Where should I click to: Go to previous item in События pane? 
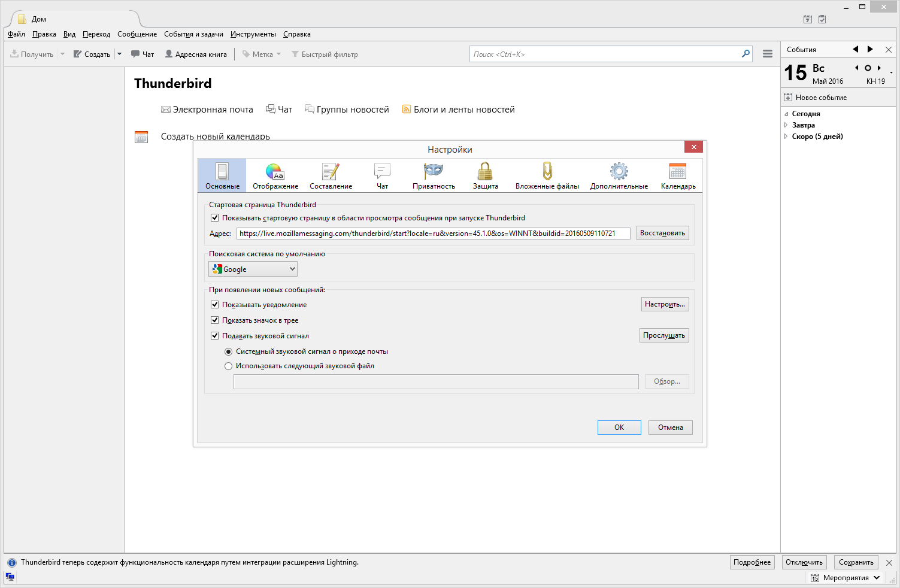pyautogui.click(x=856, y=49)
